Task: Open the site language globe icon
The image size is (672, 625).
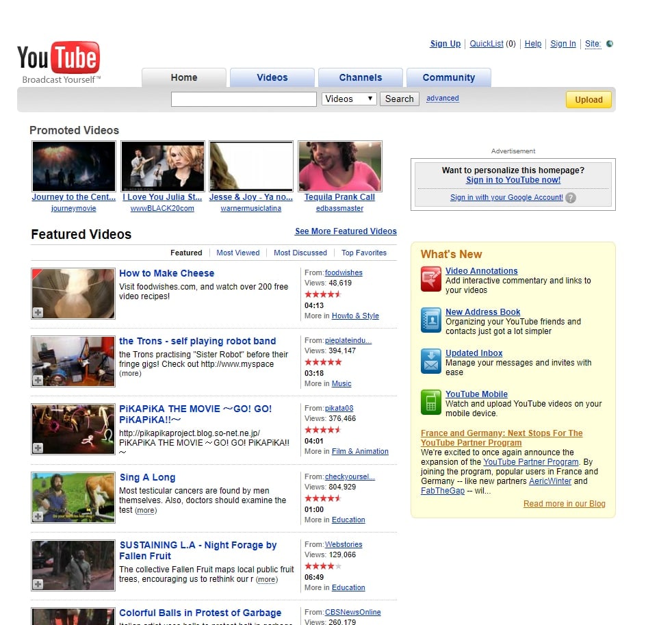Action: coord(610,44)
